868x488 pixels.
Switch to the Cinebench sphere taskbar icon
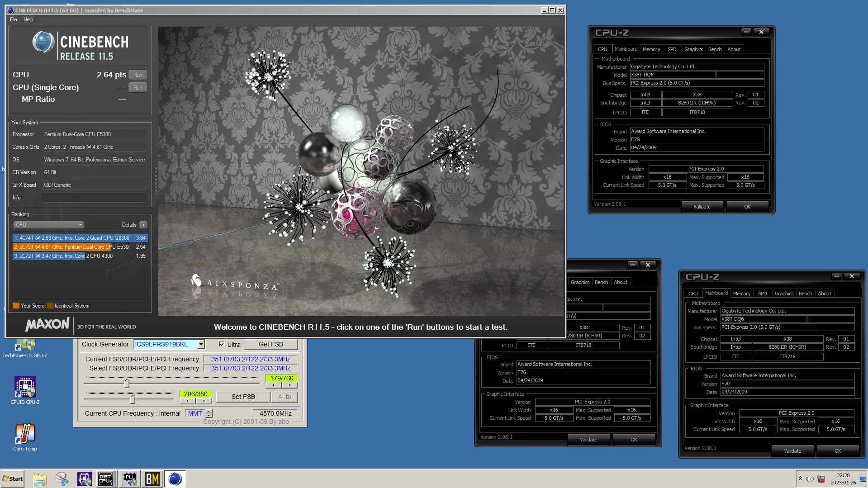[x=175, y=479]
